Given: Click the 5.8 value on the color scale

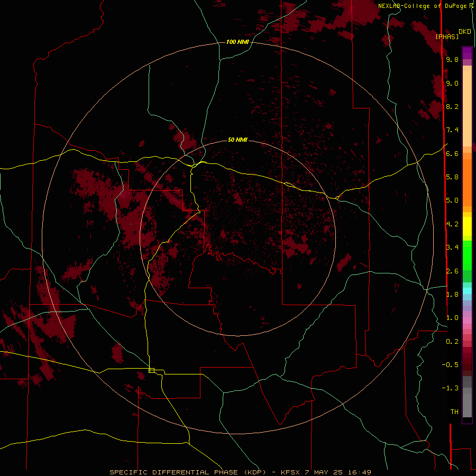Looking at the screenshot, I should pyautogui.click(x=452, y=177).
